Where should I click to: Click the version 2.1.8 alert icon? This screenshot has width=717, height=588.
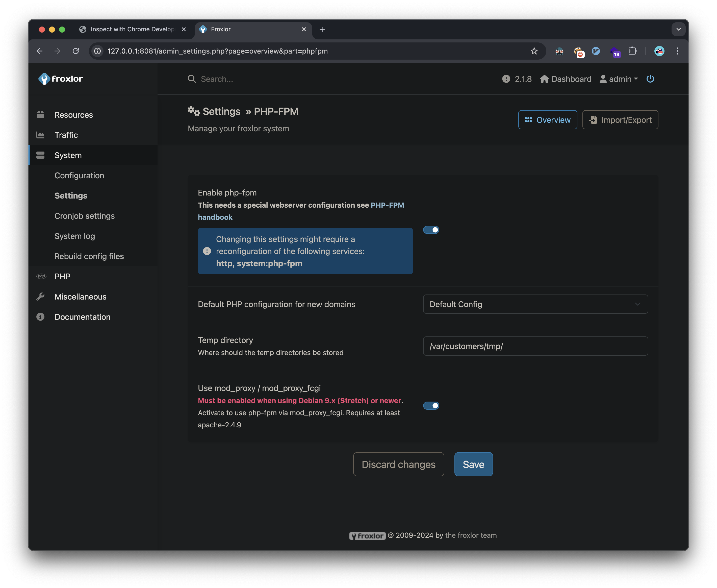click(506, 79)
